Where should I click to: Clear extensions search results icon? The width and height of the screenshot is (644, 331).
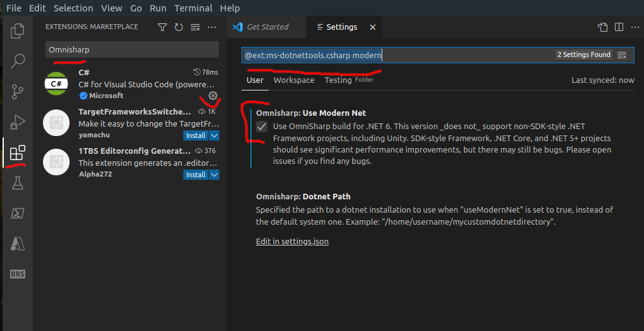(x=195, y=27)
